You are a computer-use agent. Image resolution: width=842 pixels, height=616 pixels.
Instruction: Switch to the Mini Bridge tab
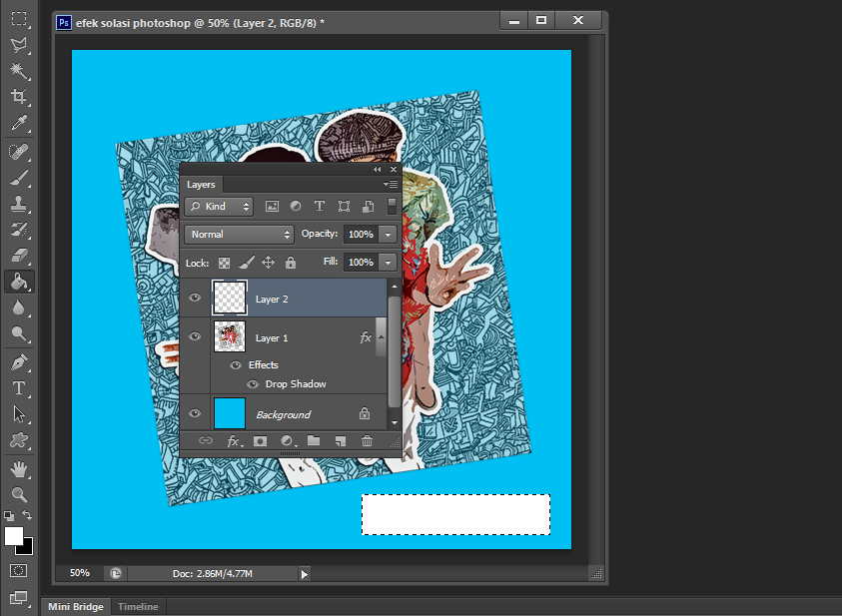click(x=76, y=606)
